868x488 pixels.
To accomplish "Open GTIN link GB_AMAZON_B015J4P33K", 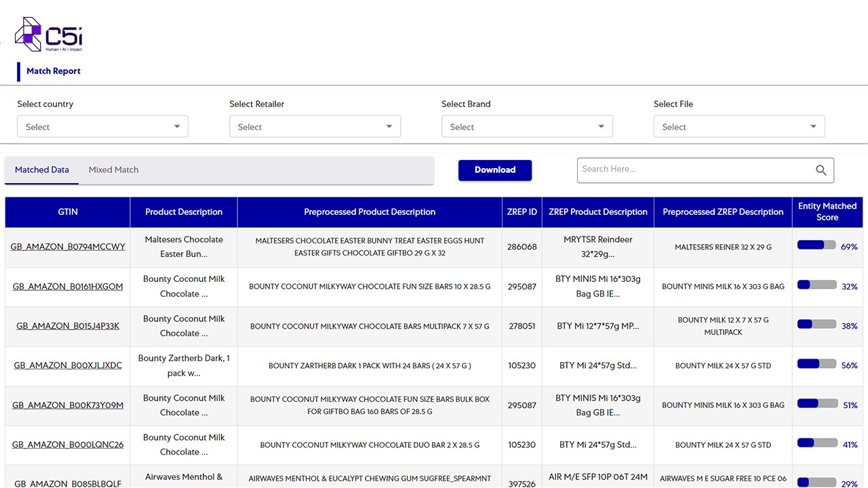I will (68, 326).
